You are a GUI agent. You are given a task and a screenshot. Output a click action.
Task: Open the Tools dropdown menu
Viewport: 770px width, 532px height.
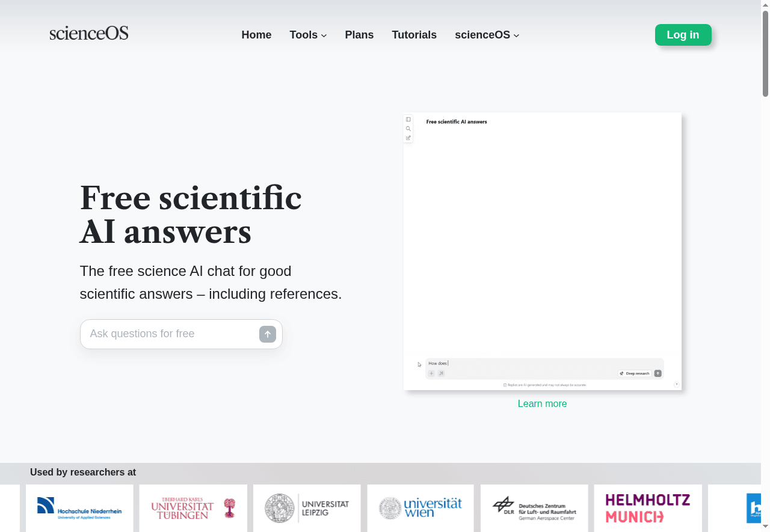308,35
